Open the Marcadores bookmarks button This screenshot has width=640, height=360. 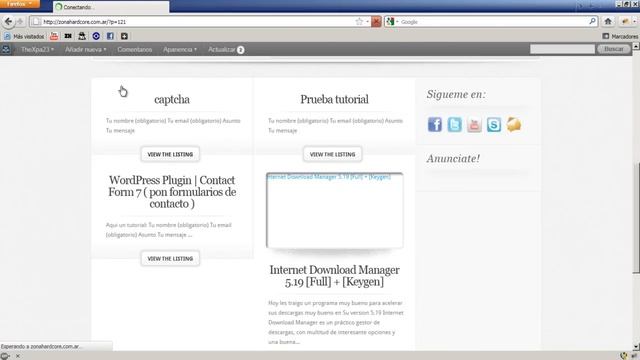pyautogui.click(x=620, y=36)
